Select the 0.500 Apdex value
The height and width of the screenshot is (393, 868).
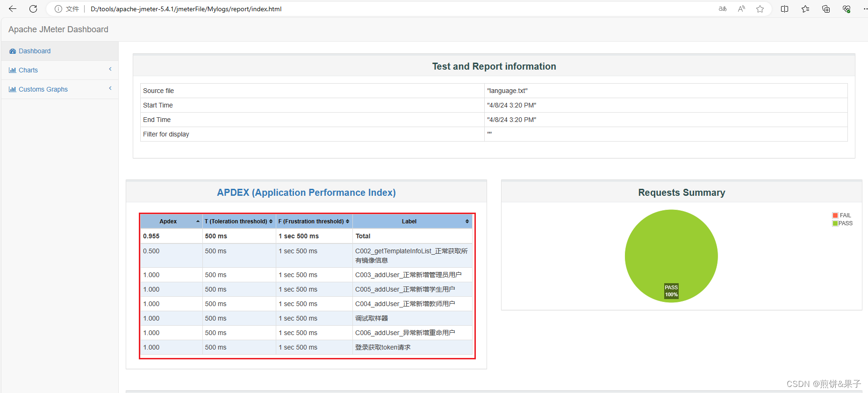[151, 251]
